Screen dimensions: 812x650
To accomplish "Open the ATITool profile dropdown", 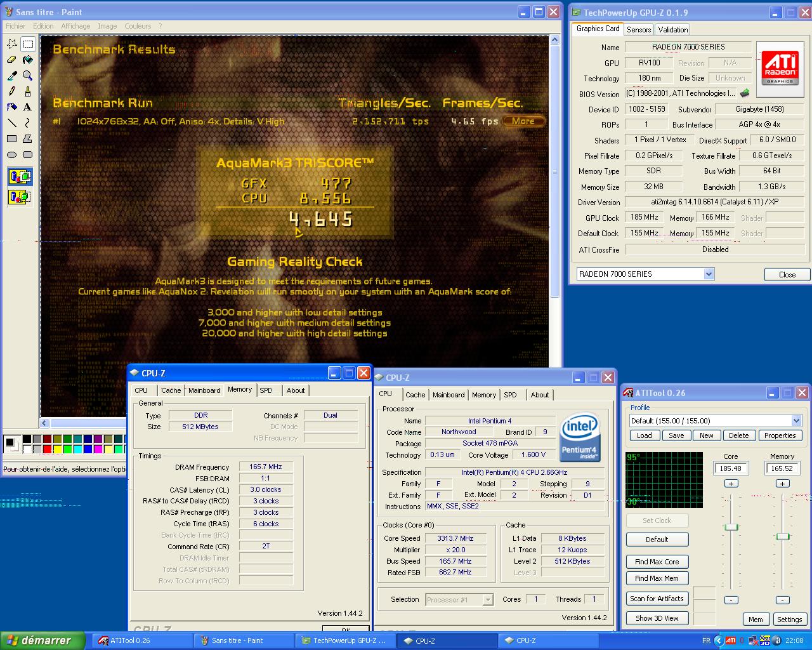I will pos(796,421).
